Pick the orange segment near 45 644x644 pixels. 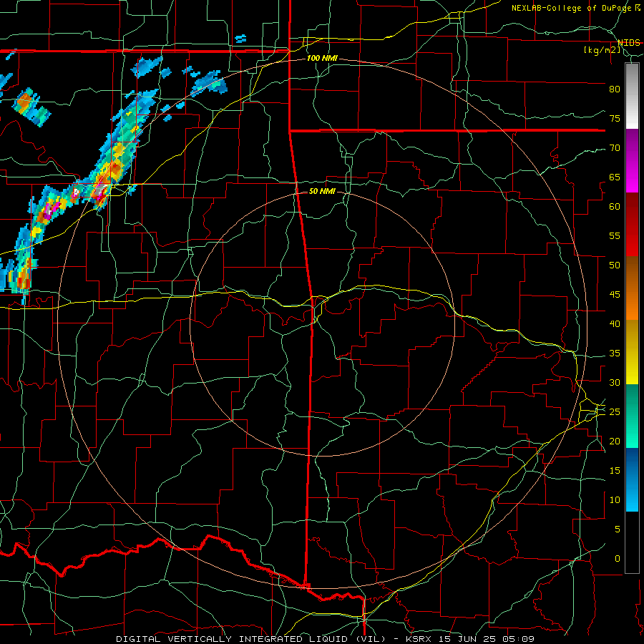point(632,304)
